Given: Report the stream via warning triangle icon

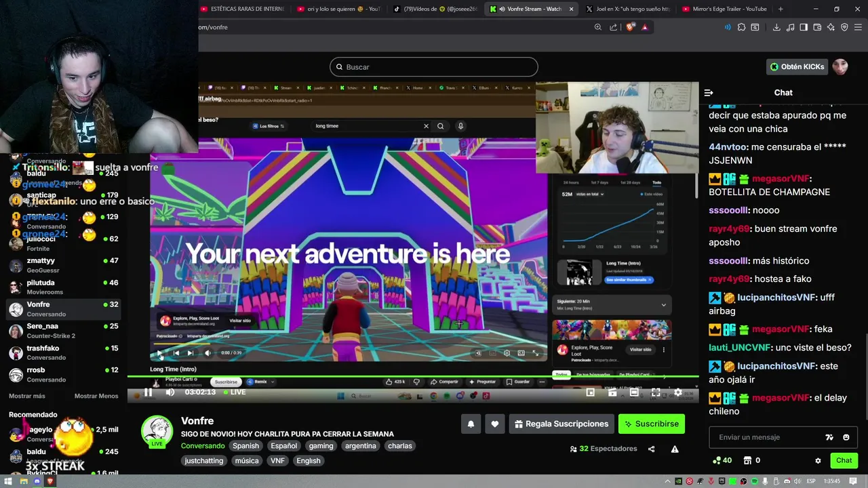Looking at the screenshot, I should 675,449.
